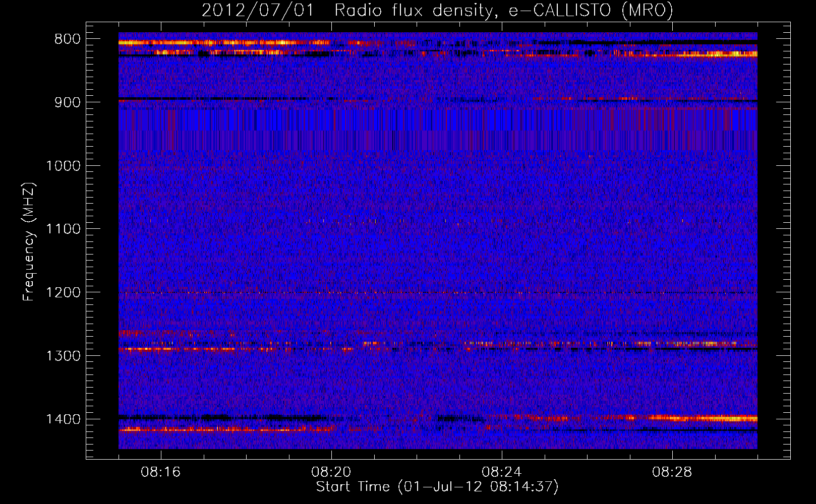Click the 1300 frequency tick label
The image size is (816, 504).
pos(63,356)
